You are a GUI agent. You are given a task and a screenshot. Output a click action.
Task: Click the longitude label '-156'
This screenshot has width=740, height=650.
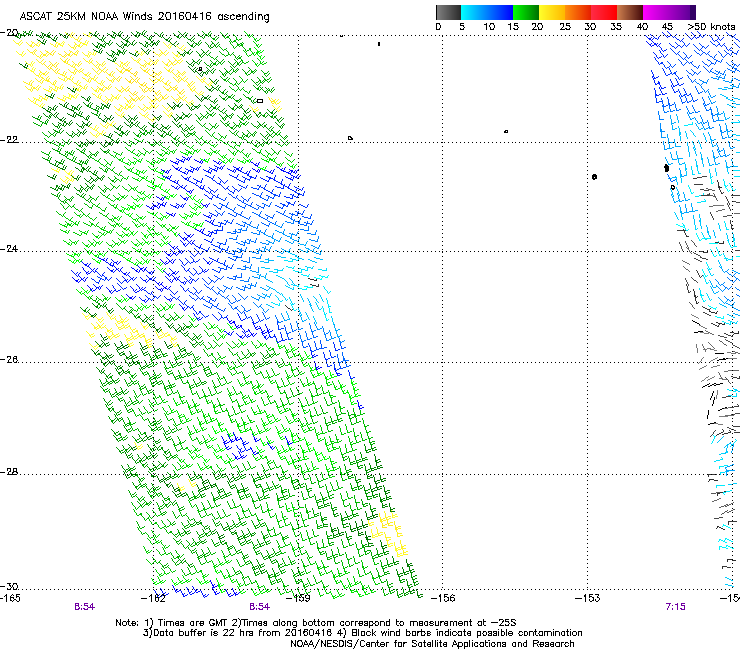point(443,599)
